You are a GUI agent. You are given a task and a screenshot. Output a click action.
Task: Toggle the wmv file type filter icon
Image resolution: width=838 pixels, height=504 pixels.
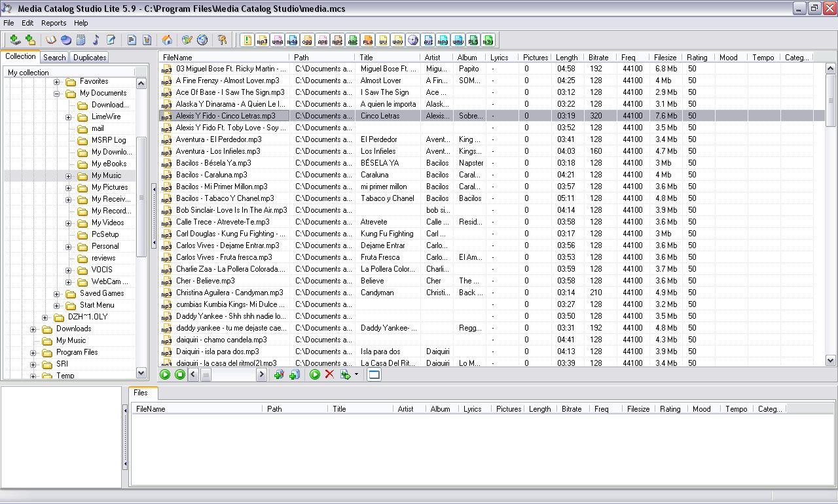458,41
